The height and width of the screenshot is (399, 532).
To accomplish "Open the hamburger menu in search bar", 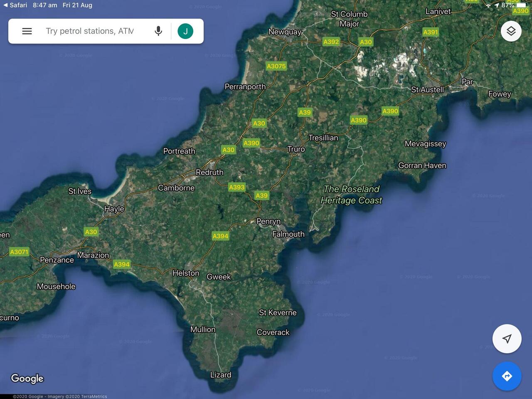I will (x=27, y=31).
